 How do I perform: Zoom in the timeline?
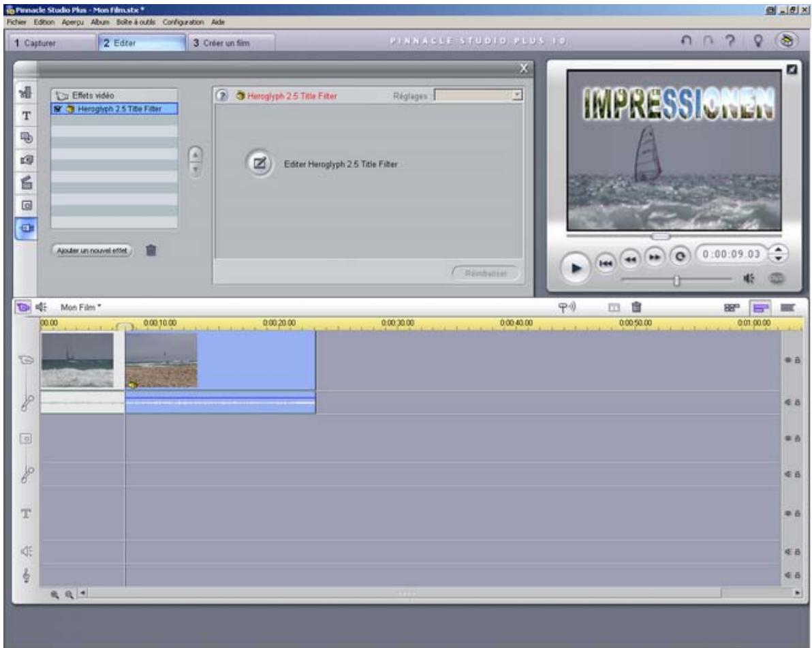point(54,595)
